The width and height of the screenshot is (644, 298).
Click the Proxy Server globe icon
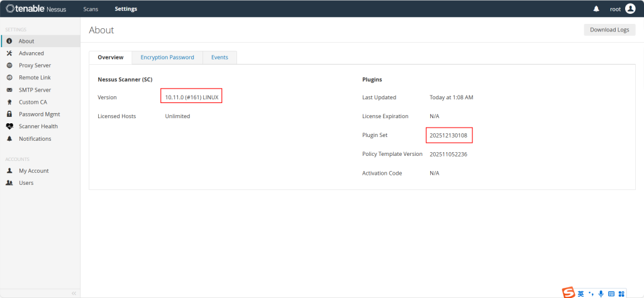coord(9,65)
